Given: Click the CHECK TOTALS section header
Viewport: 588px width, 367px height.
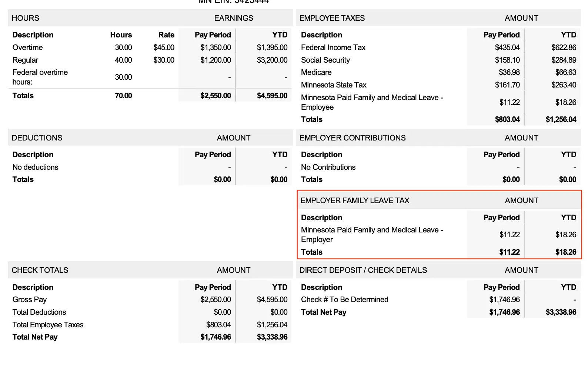Looking at the screenshot, I should pyautogui.click(x=40, y=270).
